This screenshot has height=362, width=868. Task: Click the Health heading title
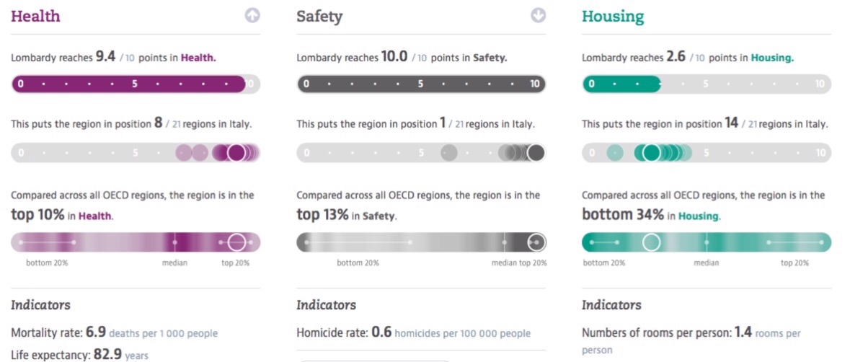pos(35,16)
